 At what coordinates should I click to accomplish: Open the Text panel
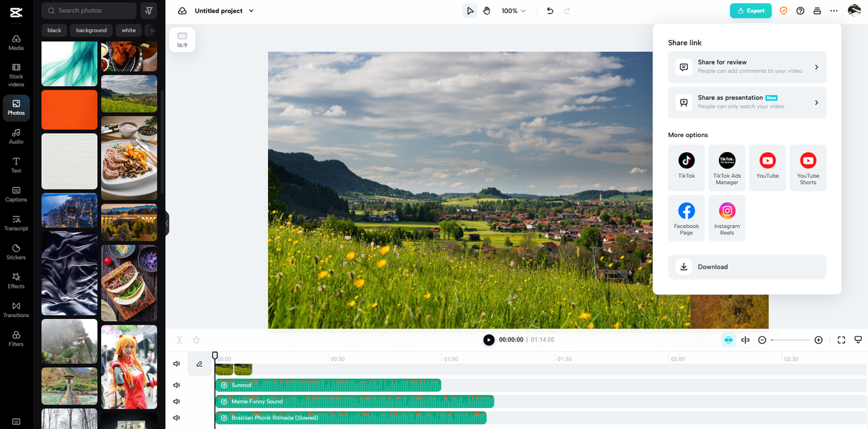click(16, 165)
